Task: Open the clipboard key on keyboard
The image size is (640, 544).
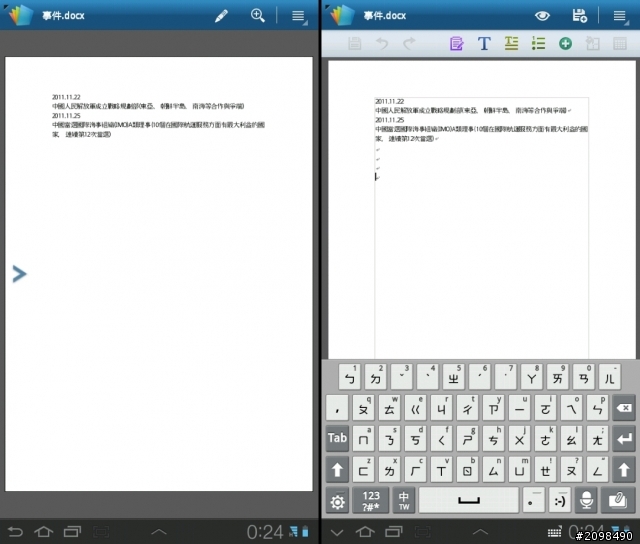Action: [x=618, y=501]
